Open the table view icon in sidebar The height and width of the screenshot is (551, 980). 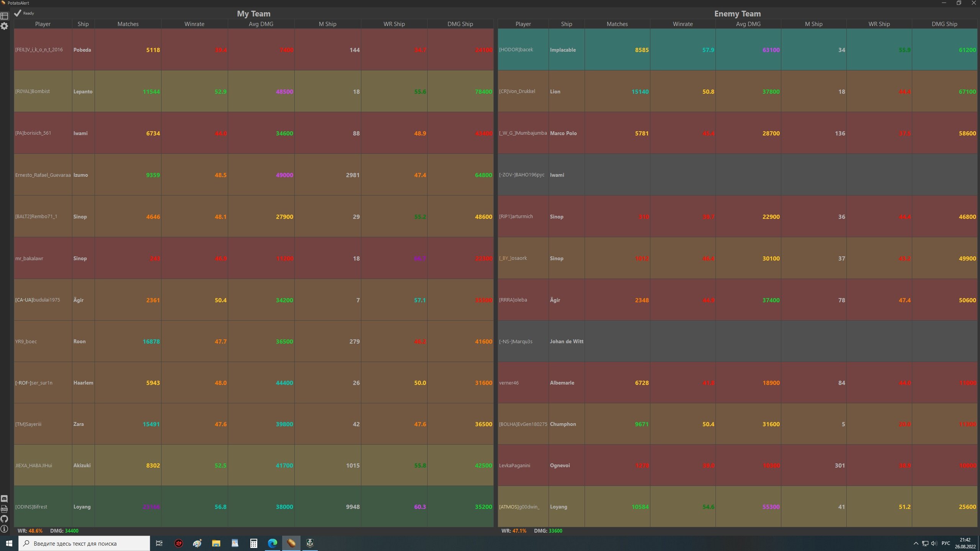click(x=4, y=16)
